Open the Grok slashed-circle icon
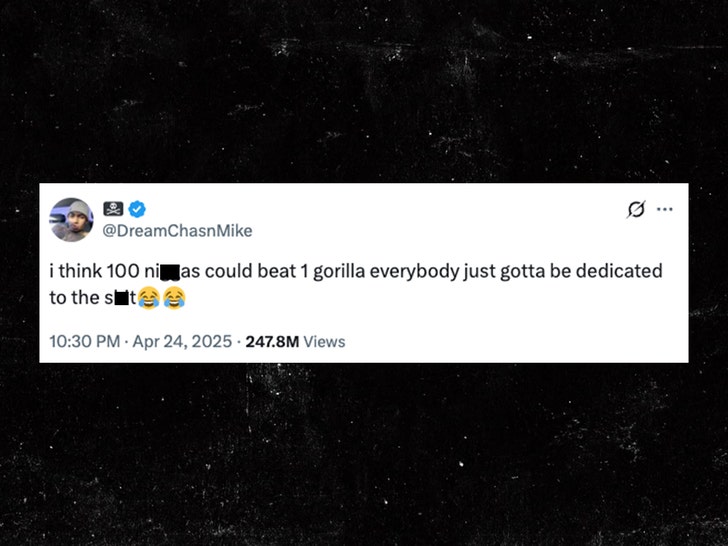 [x=634, y=209]
